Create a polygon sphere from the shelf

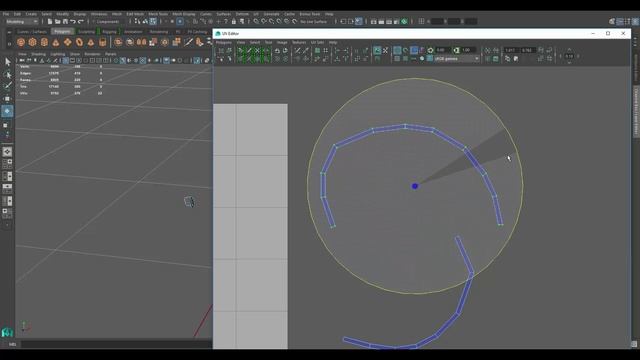pyautogui.click(x=21, y=42)
